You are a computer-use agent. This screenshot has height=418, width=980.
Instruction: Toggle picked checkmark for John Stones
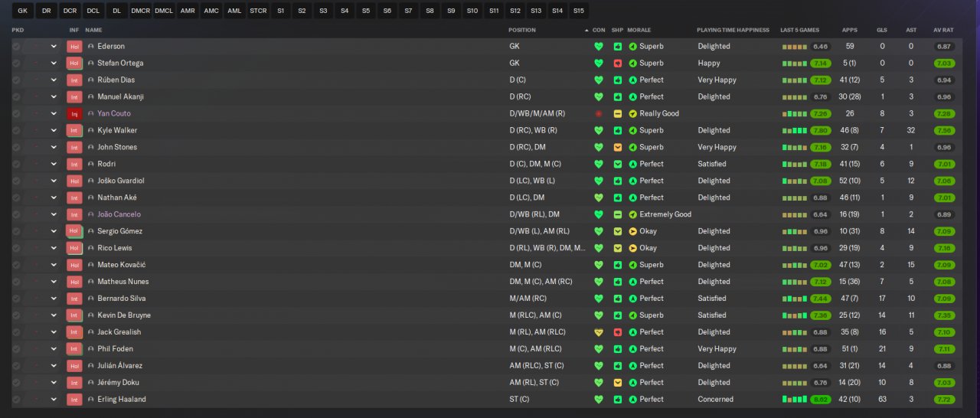(16, 147)
